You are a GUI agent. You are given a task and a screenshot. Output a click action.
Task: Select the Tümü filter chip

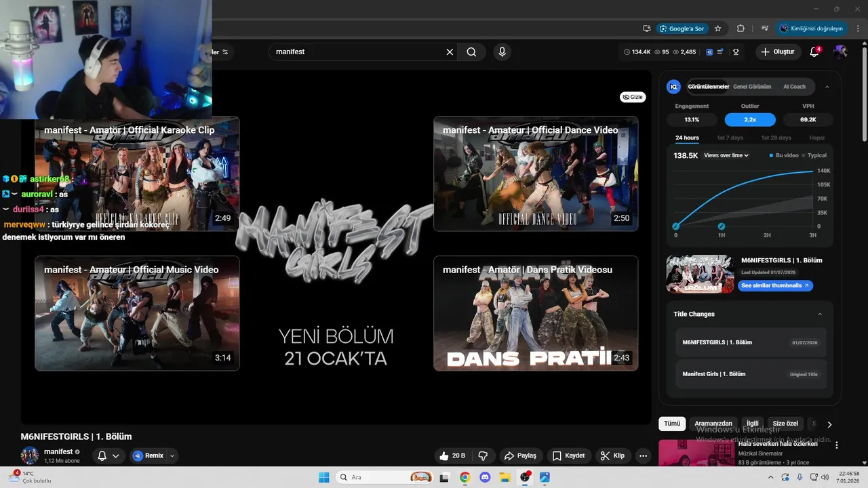click(672, 424)
